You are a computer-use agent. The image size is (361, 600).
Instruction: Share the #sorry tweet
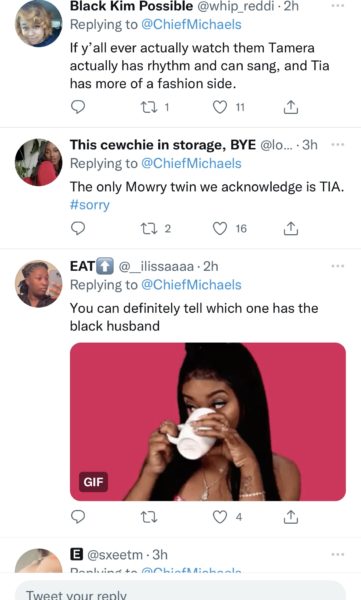291,229
